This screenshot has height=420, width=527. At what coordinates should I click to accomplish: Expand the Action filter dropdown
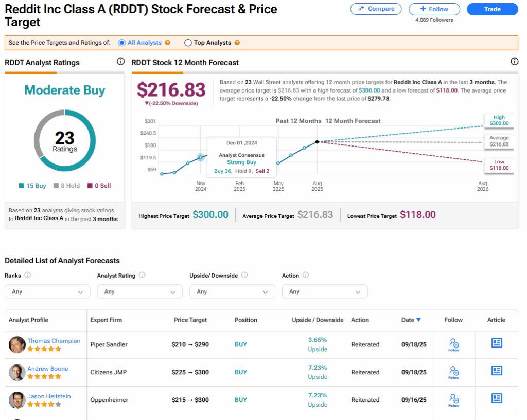[325, 291]
